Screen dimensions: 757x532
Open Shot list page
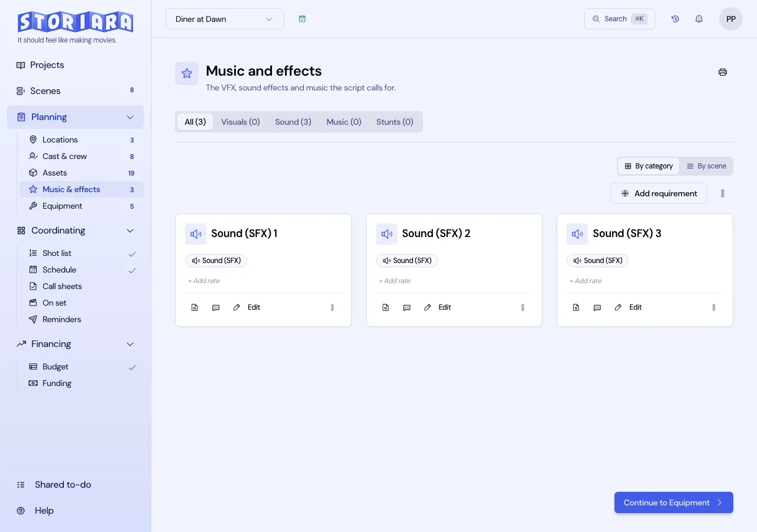click(82, 254)
